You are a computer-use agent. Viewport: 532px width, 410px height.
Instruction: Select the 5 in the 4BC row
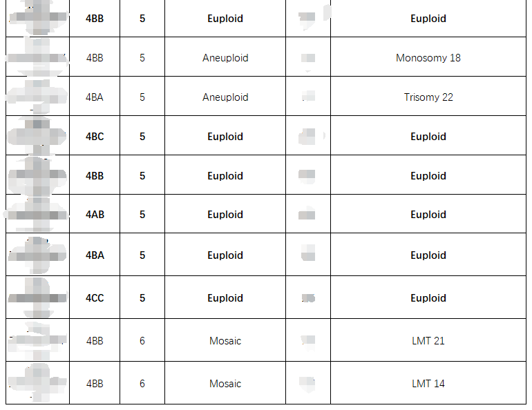click(142, 137)
